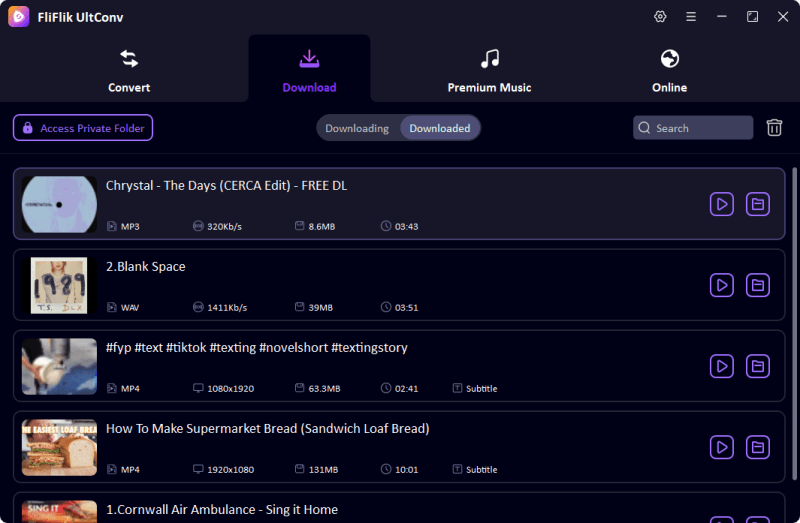800x523 pixels.
Task: Play How To Make Supermarket Bread video
Action: click(x=721, y=447)
